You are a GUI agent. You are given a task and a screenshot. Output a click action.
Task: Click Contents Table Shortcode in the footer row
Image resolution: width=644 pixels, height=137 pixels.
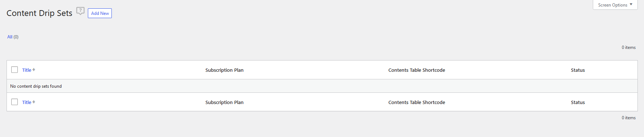pyautogui.click(x=417, y=102)
